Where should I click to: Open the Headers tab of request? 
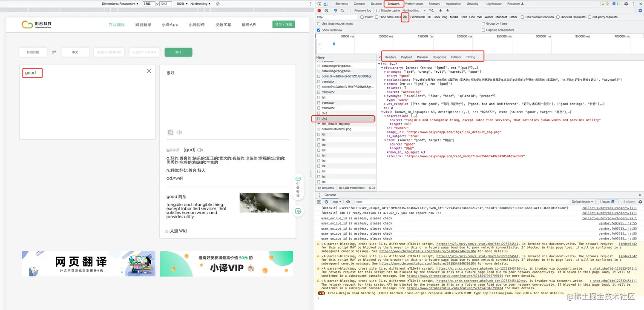[x=390, y=57]
